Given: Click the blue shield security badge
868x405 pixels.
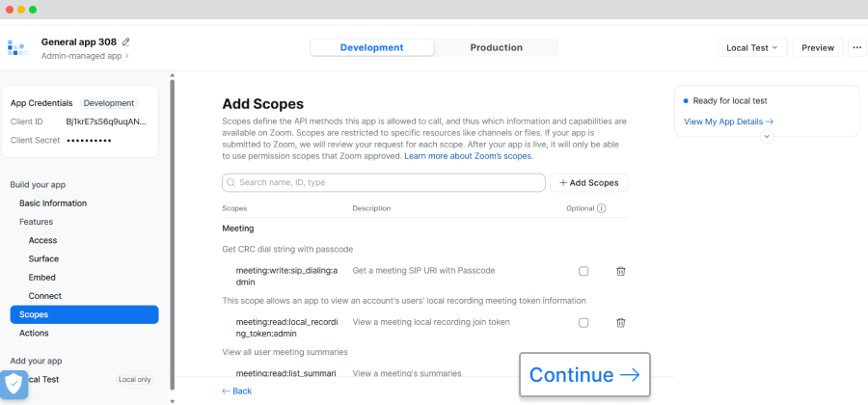Looking at the screenshot, I should [x=14, y=384].
